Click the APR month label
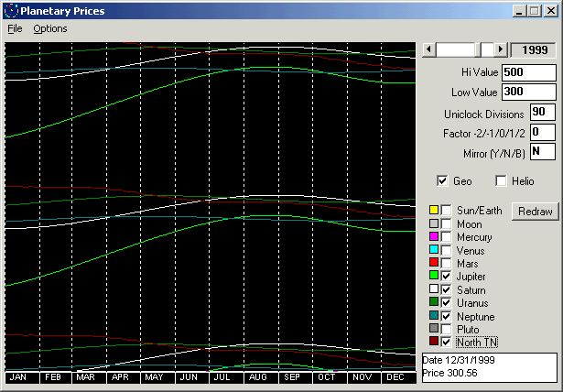This screenshot has width=563, height=392. [x=120, y=377]
